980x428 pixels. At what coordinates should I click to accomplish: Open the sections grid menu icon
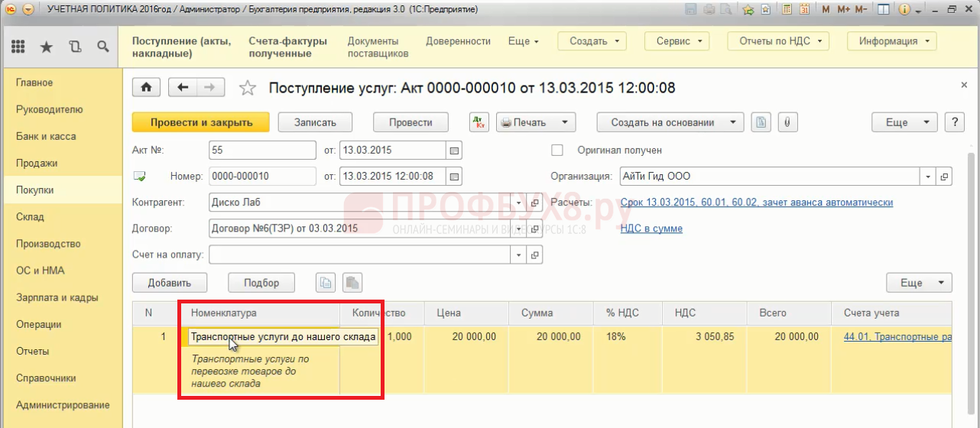pos(18,47)
